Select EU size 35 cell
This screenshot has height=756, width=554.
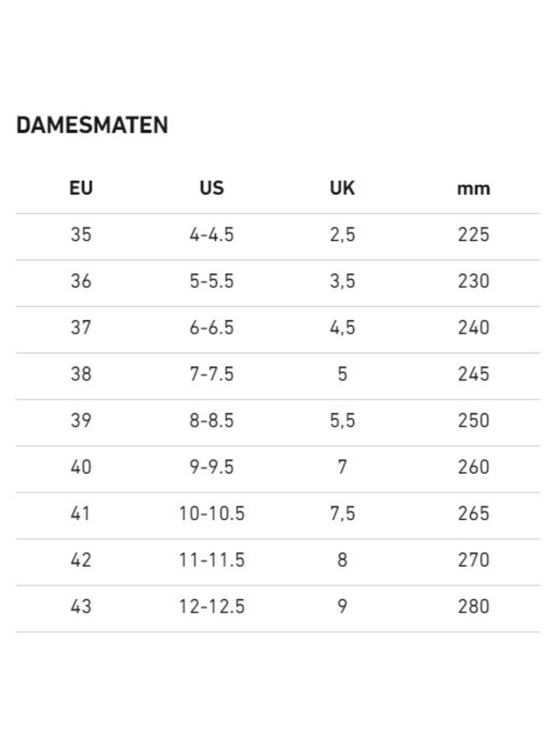click(x=81, y=235)
